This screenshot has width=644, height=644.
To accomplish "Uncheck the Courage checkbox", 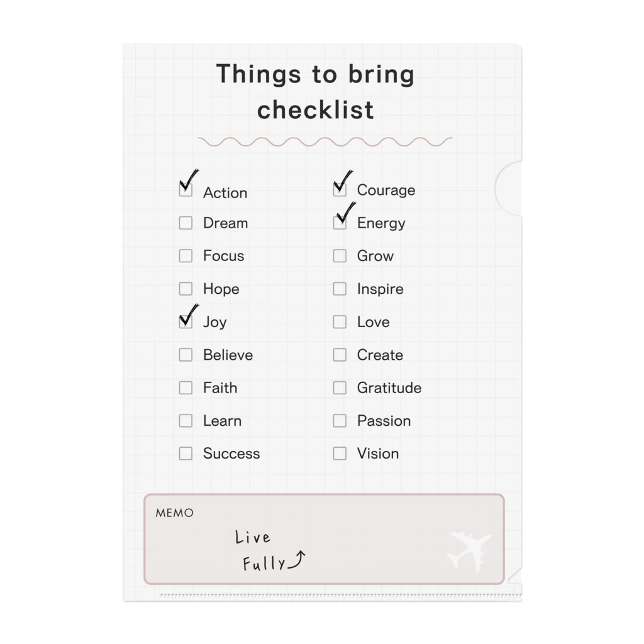I will [x=340, y=190].
